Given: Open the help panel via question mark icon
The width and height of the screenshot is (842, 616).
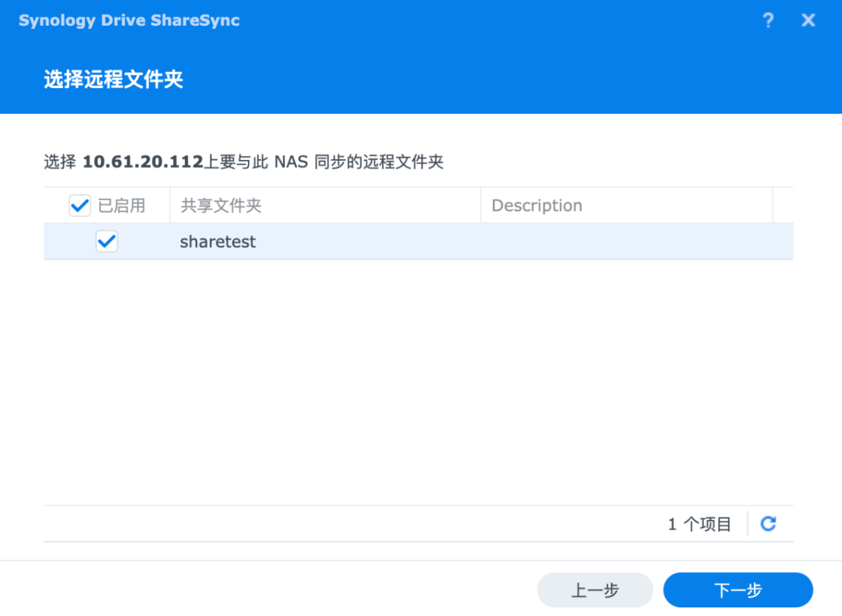Looking at the screenshot, I should (x=769, y=20).
